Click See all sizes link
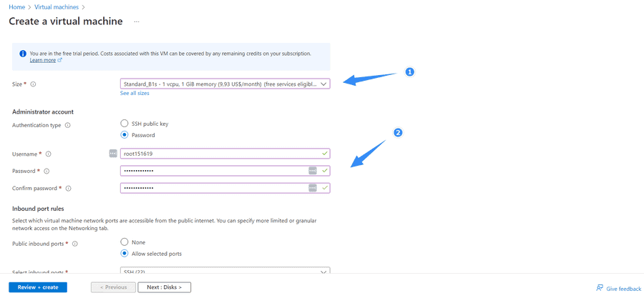The height and width of the screenshot is (303, 644). (135, 93)
